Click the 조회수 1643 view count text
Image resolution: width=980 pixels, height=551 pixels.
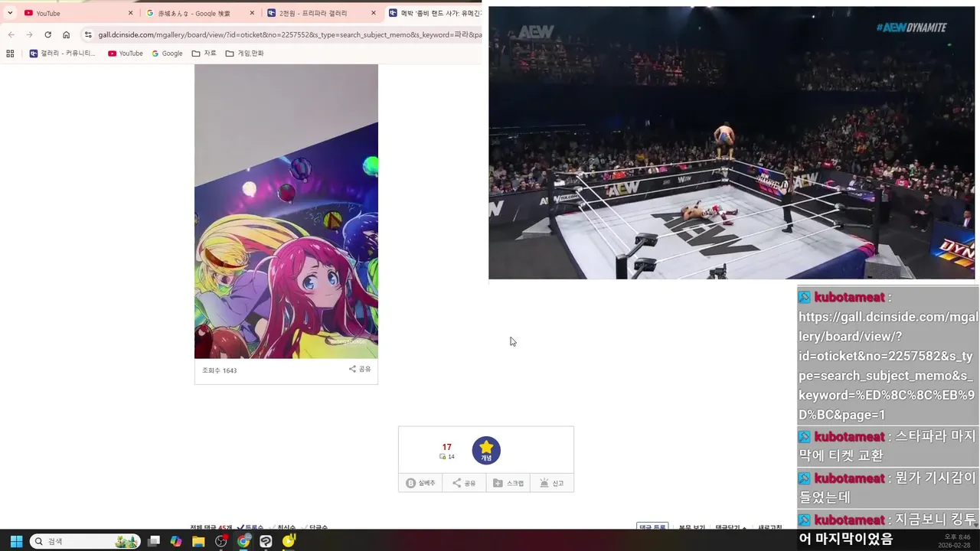pyautogui.click(x=220, y=370)
